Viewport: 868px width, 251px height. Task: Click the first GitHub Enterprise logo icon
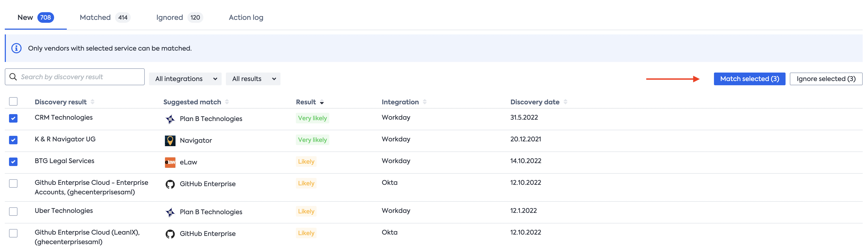(170, 184)
